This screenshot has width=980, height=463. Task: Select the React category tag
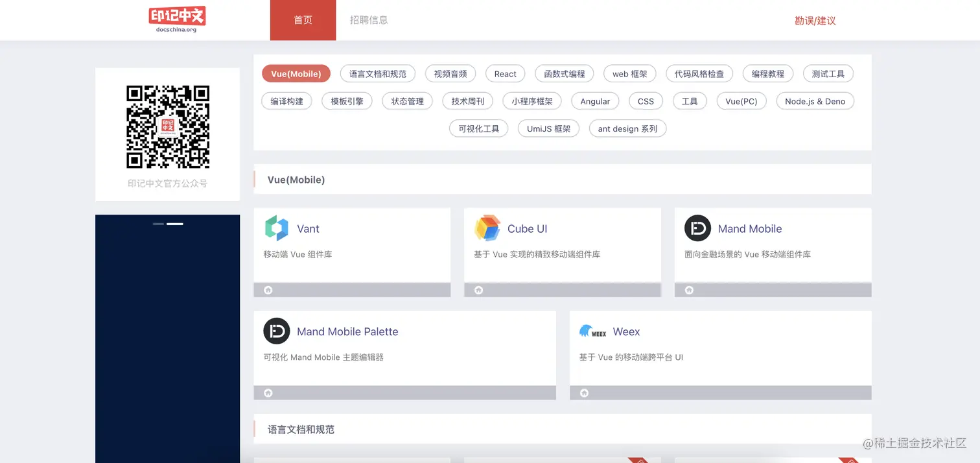pyautogui.click(x=506, y=74)
